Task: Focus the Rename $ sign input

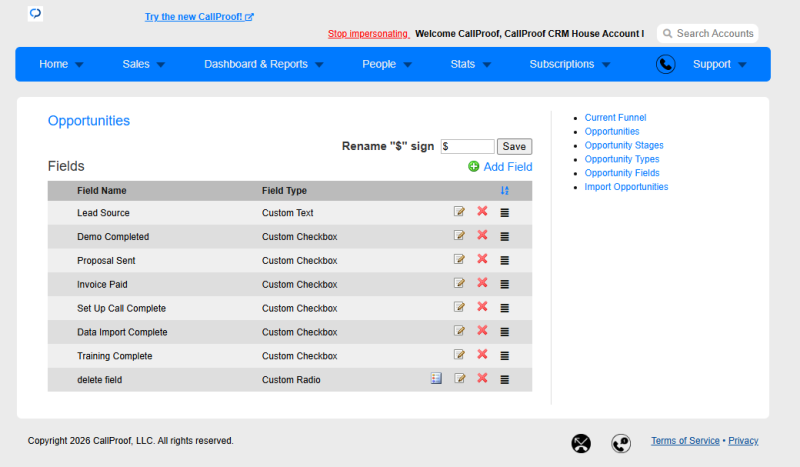Action: (x=467, y=146)
